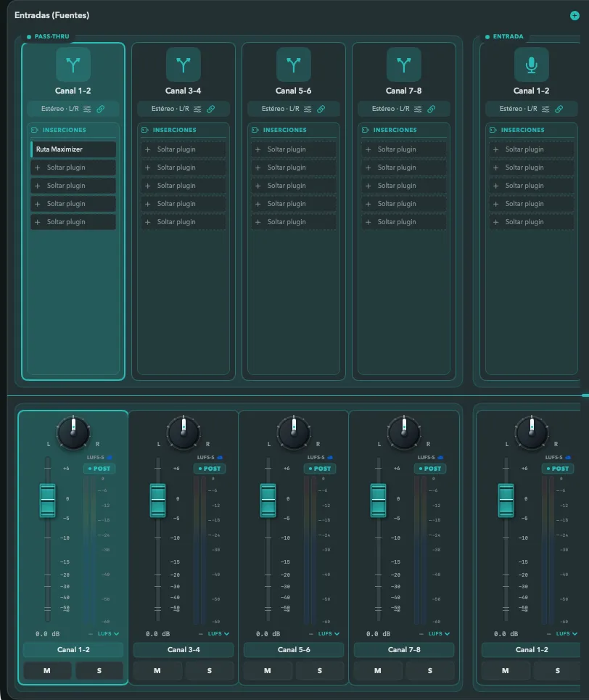Screen dimensions: 589x700
Task: Click LUFS-S cloud icon on Canal 3-4 strip
Action: (x=220, y=458)
